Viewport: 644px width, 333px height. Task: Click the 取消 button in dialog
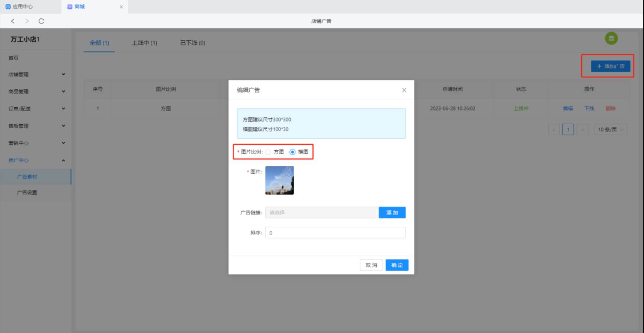pos(371,265)
